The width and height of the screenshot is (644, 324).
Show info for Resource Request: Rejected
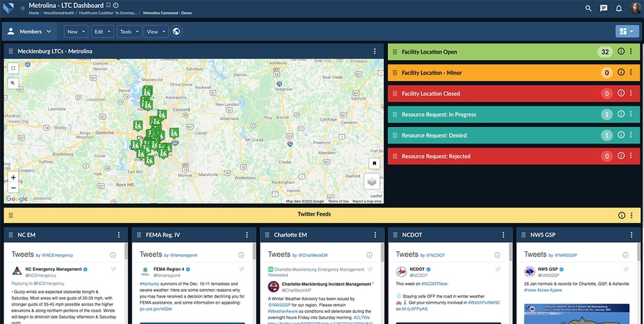click(621, 156)
